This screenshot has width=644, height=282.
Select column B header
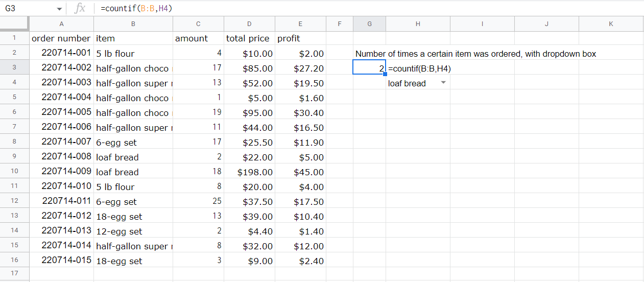pyautogui.click(x=133, y=24)
